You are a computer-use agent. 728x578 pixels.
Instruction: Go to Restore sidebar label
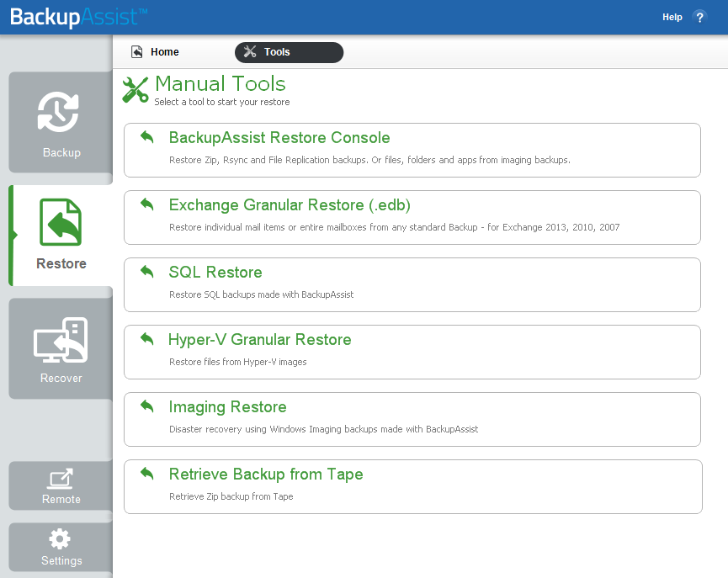pos(61,263)
